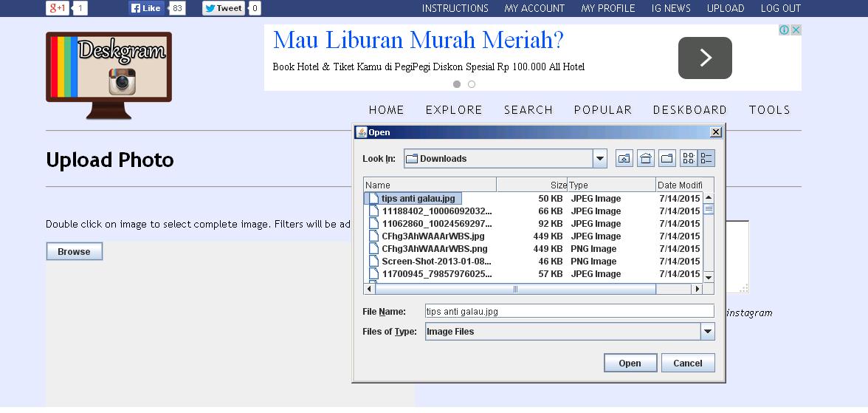Click the Java icon in Open dialog title
This screenshot has height=413, width=868.
point(362,132)
